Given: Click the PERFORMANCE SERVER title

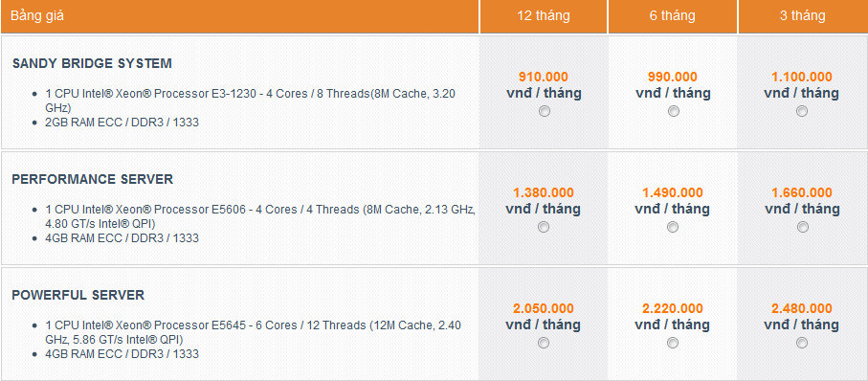Looking at the screenshot, I should click(x=93, y=179).
